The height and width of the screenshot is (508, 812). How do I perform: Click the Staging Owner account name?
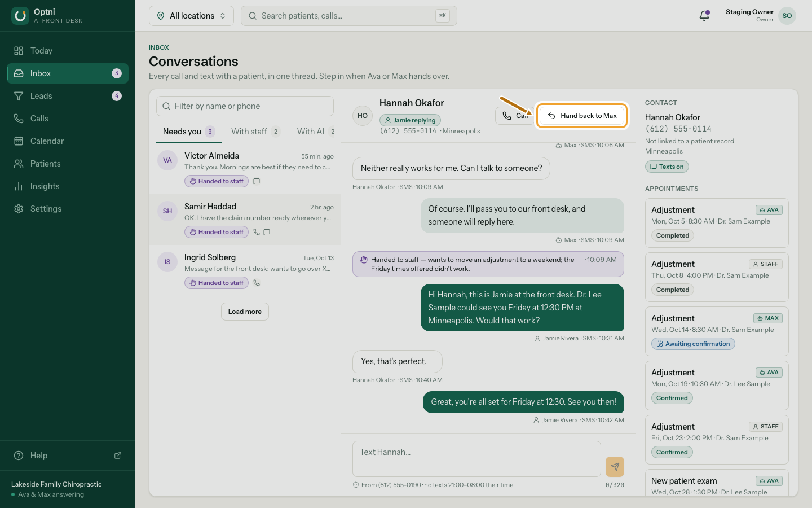tap(749, 12)
